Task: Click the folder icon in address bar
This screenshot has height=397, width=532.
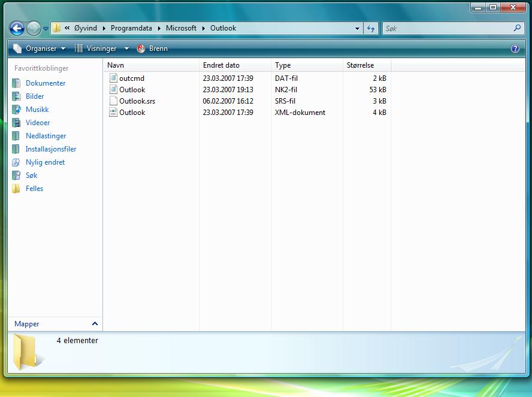Action: [57, 28]
